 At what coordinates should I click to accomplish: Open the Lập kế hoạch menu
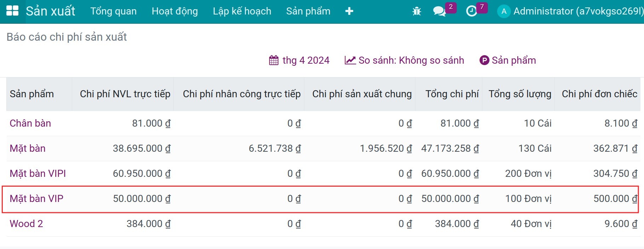tap(242, 11)
